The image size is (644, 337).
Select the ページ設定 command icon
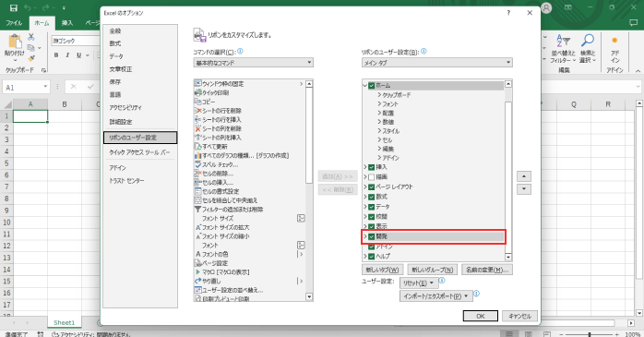pyautogui.click(x=198, y=263)
